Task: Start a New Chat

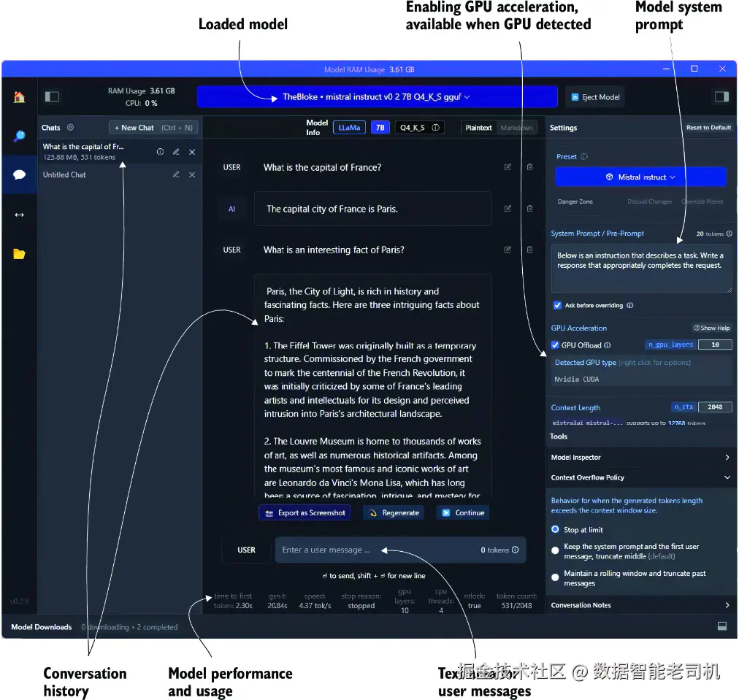Action: tap(153, 128)
